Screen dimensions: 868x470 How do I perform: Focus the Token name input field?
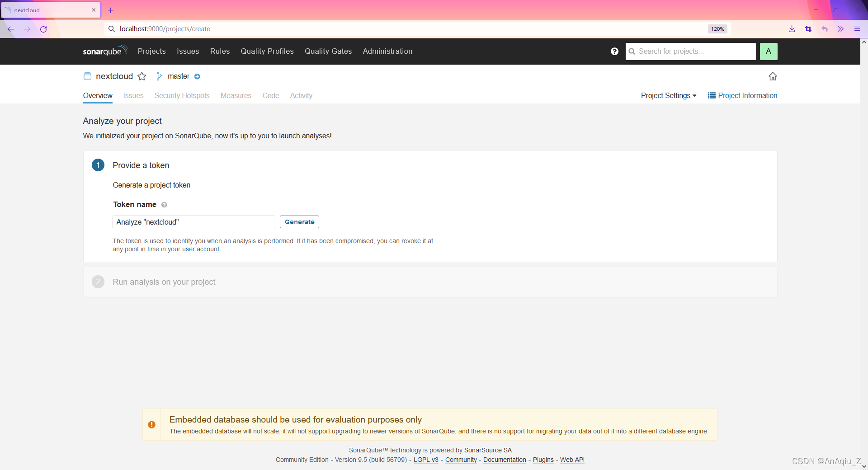tap(194, 222)
